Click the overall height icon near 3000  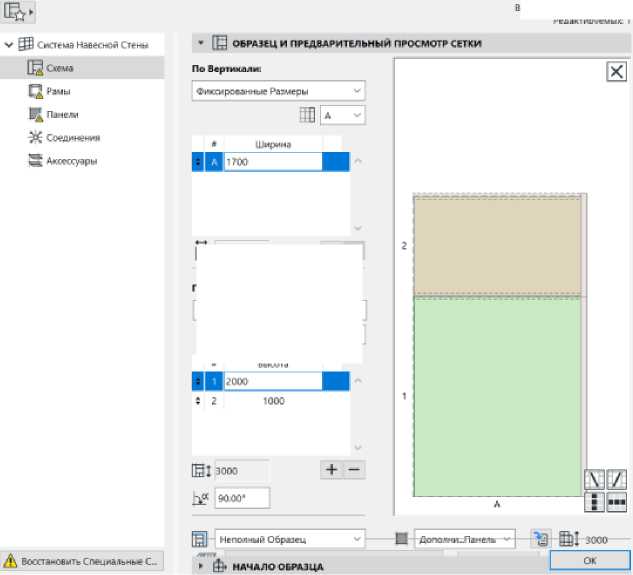pos(569,539)
